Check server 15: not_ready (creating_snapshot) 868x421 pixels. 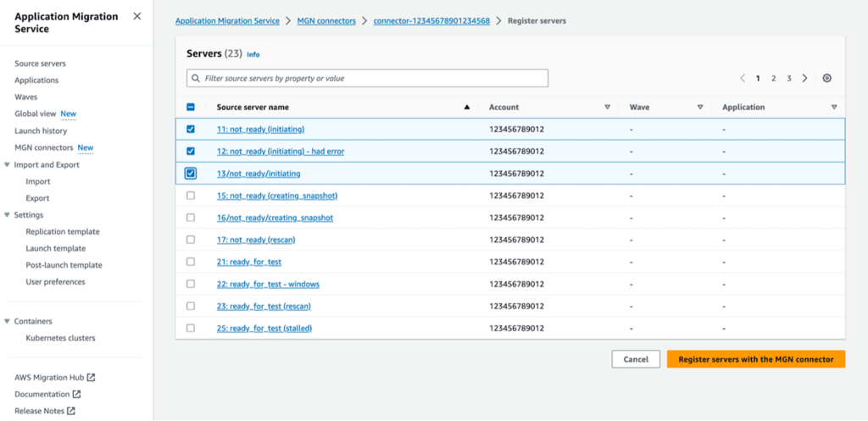pos(191,196)
